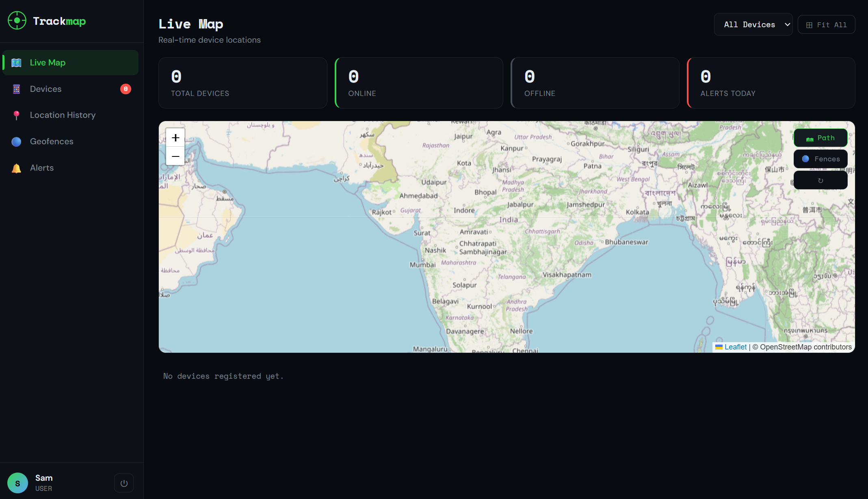Open Alerts using the bell icon
The height and width of the screenshot is (499, 868).
pyautogui.click(x=16, y=168)
